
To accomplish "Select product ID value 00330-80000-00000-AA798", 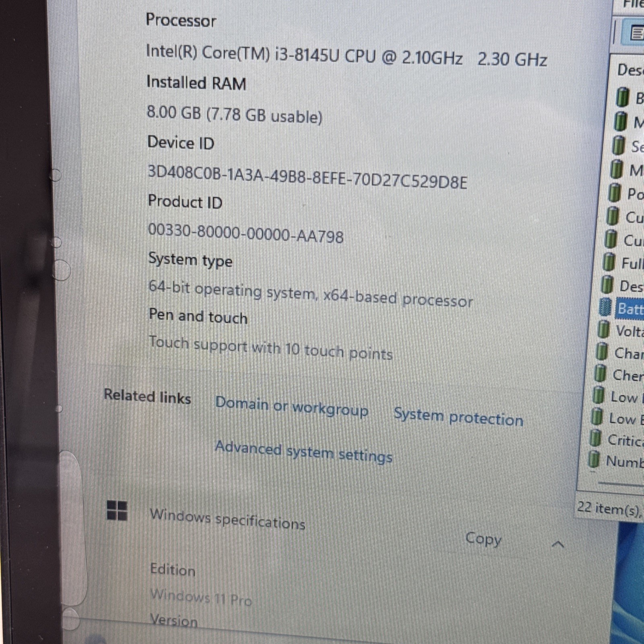I will [x=246, y=234].
